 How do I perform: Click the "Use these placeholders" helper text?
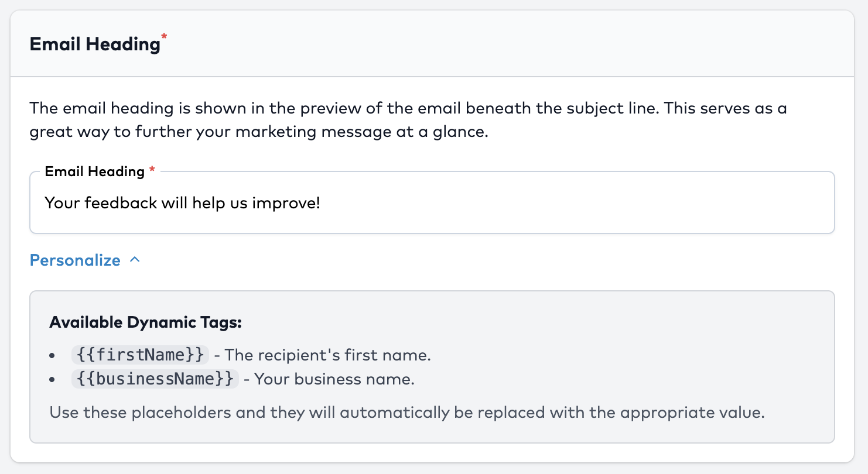[x=407, y=412]
